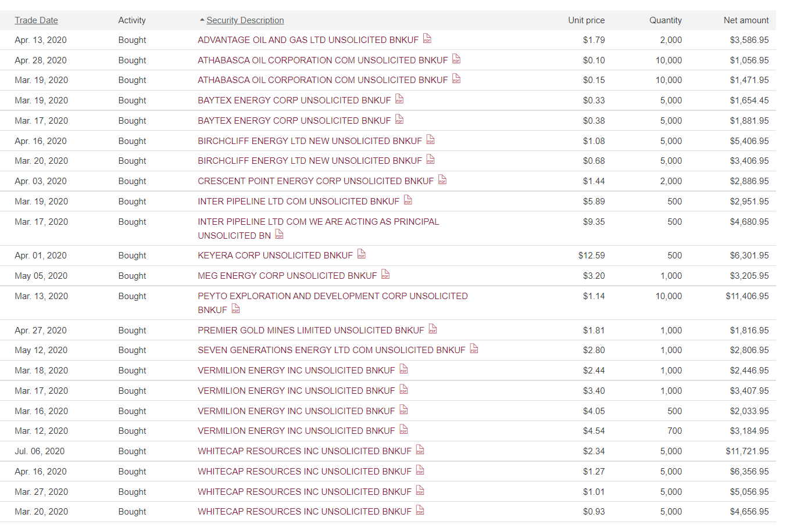Select quantity 700 in Vermilion row
Viewport: 790px width, 532px height.
tap(675, 431)
